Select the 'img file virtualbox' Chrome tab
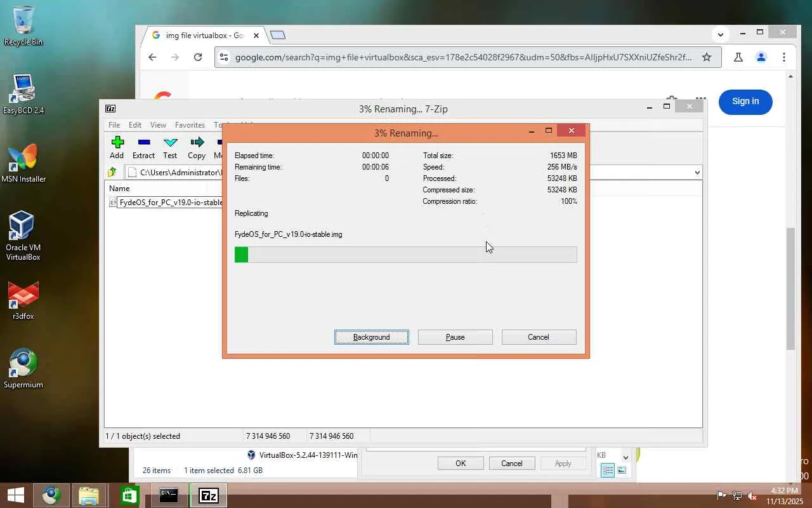This screenshot has height=508, width=812. [x=203, y=36]
